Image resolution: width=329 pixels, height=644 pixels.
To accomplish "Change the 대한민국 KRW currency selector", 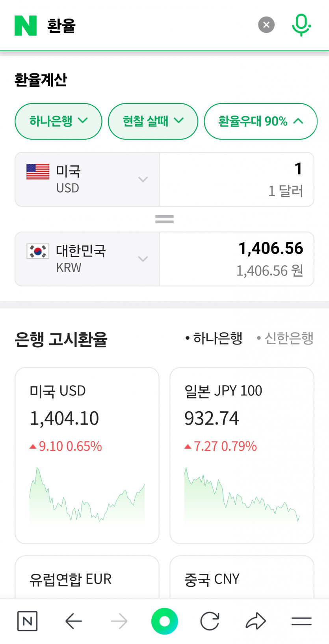I will pyautogui.click(x=87, y=259).
